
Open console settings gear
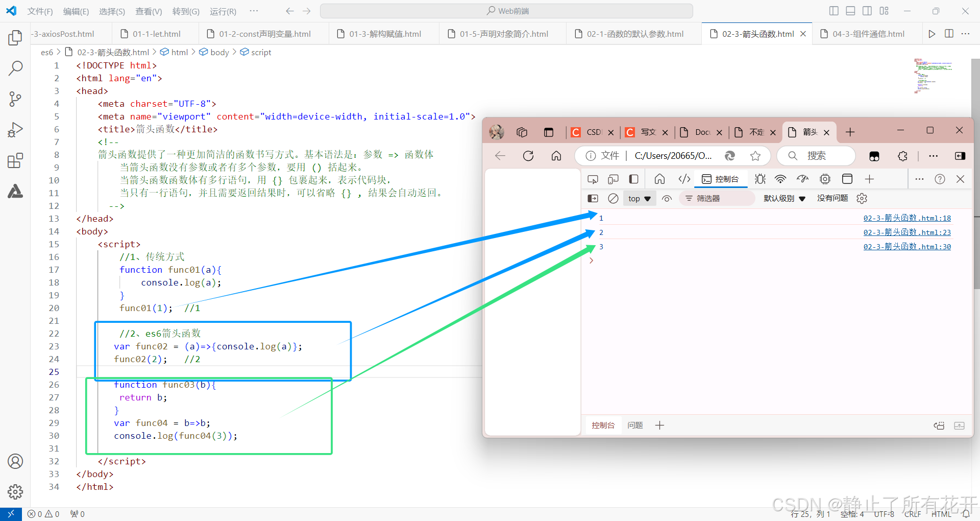(x=862, y=198)
